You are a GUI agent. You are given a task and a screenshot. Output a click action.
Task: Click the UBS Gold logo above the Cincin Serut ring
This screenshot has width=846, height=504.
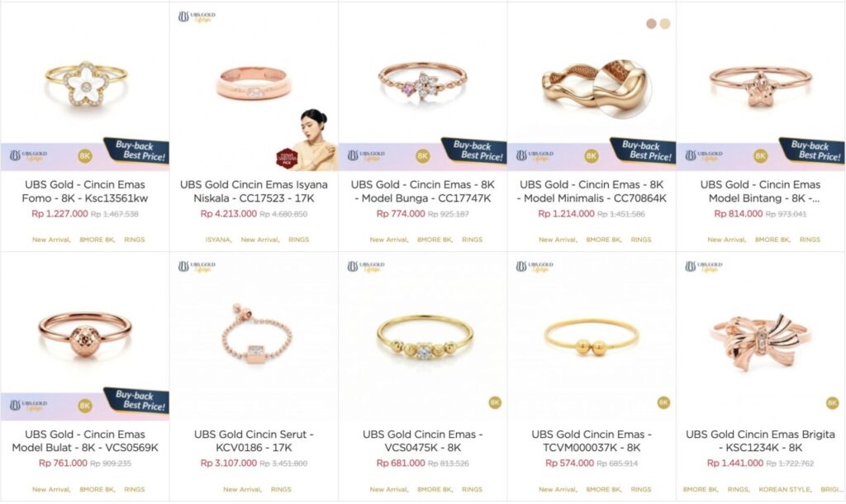(197, 267)
